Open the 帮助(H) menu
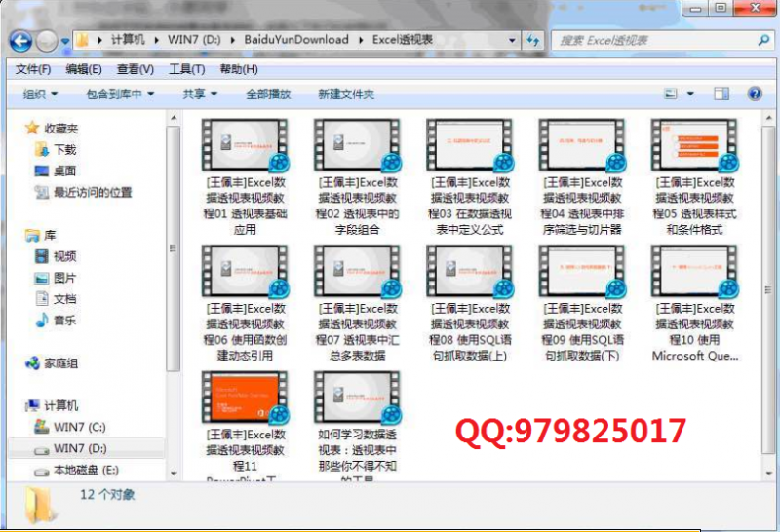This screenshot has height=532, width=780. pos(239,69)
